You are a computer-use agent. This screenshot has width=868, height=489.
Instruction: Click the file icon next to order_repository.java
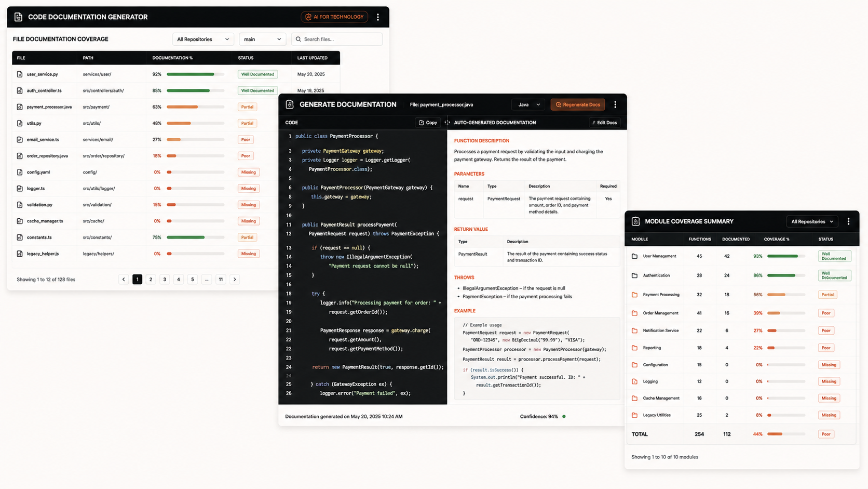click(x=20, y=156)
